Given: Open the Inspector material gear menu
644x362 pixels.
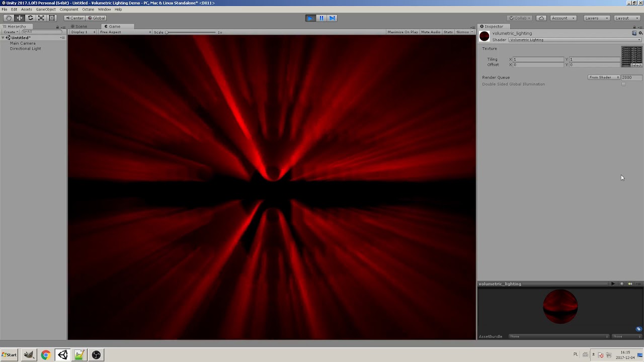Looking at the screenshot, I should point(640,33).
